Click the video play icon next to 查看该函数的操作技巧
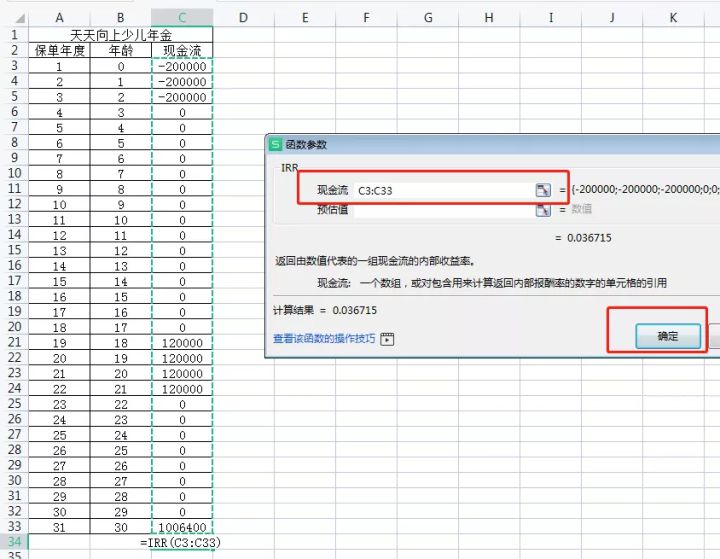Viewport: 720px width, 559px height. click(387, 339)
